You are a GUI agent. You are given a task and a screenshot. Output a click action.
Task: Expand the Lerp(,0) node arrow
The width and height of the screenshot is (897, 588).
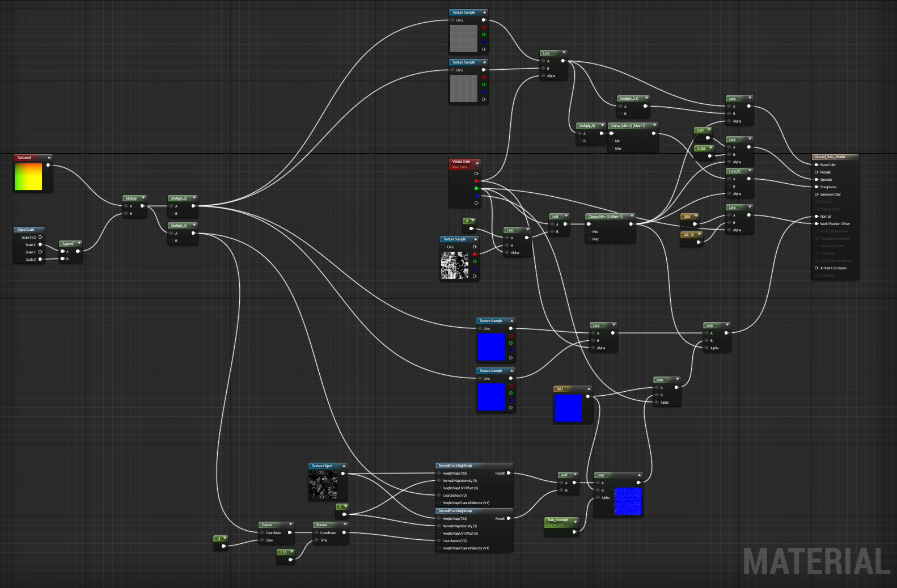(x=750, y=171)
